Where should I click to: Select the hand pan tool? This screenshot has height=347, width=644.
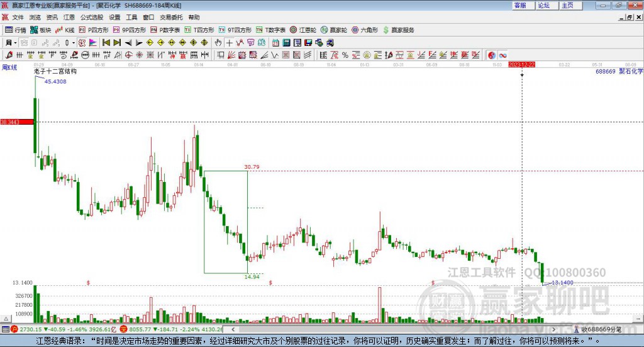click(218, 43)
